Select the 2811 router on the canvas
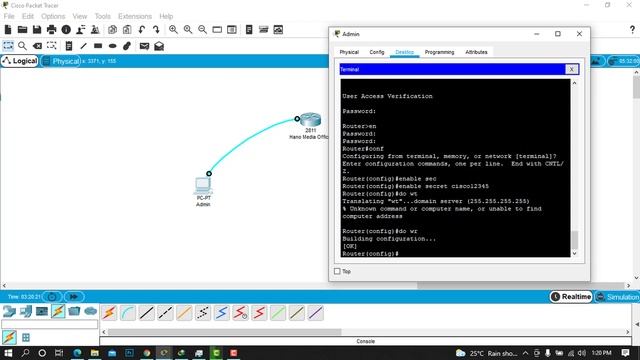This screenshot has width=640, height=360. (310, 120)
